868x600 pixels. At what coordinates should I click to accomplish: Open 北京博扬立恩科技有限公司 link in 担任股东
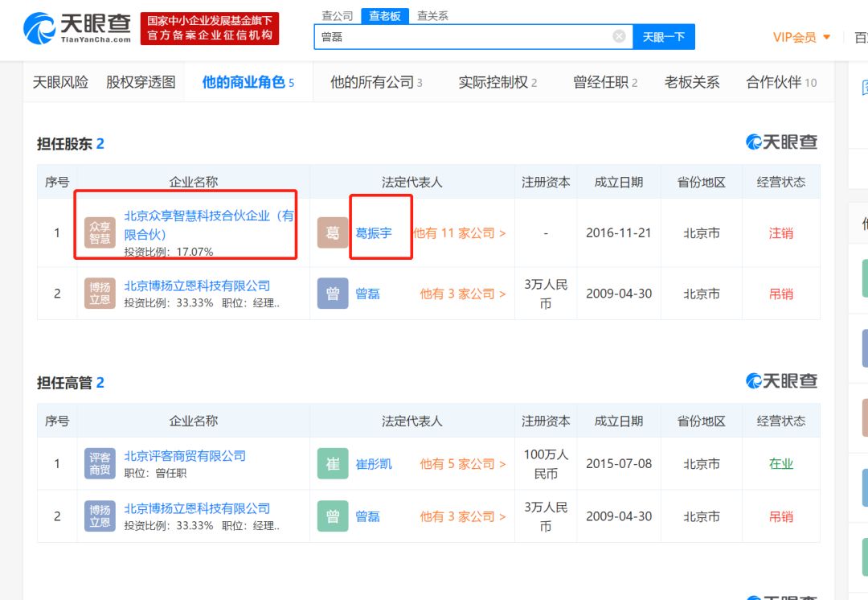coord(197,286)
